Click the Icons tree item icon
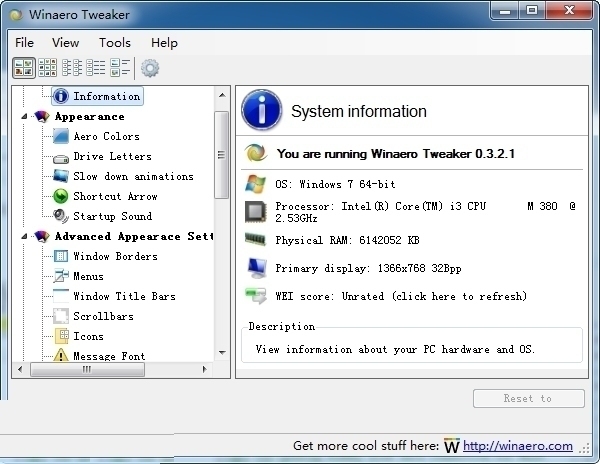The width and height of the screenshot is (600, 464). tap(62, 336)
